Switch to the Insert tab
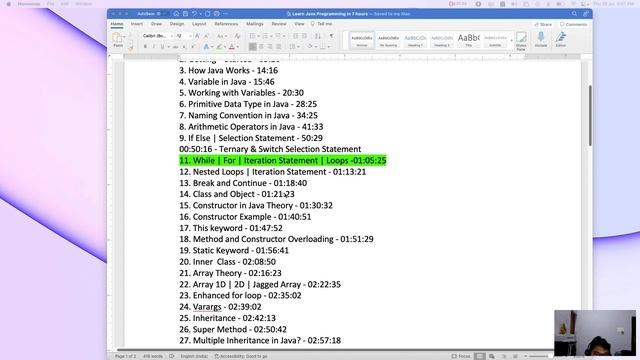640x360 pixels. pos(137,24)
